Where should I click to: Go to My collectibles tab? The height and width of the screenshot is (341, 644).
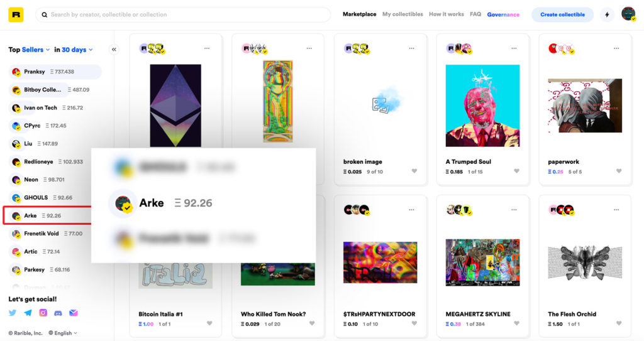[x=402, y=14]
